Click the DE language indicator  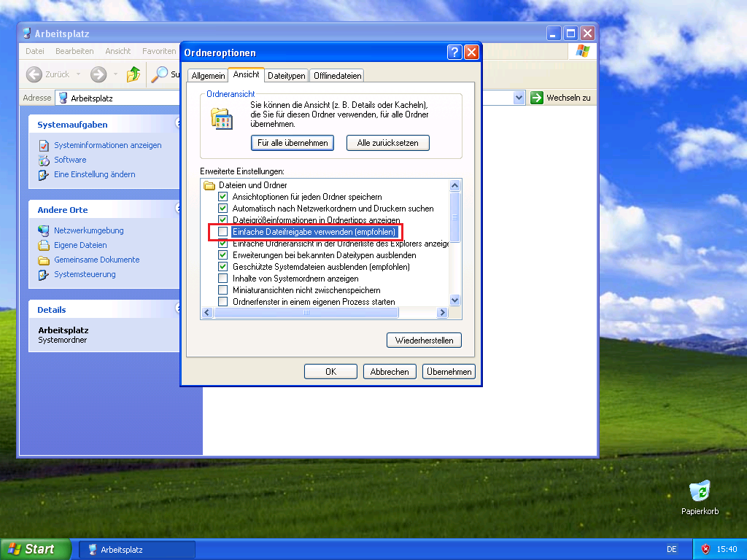tap(672, 549)
